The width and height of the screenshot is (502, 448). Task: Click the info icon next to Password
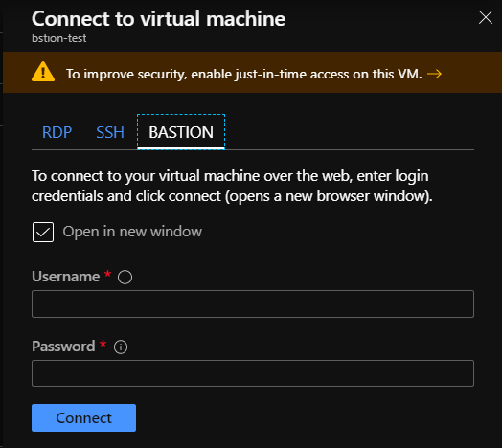(x=121, y=347)
